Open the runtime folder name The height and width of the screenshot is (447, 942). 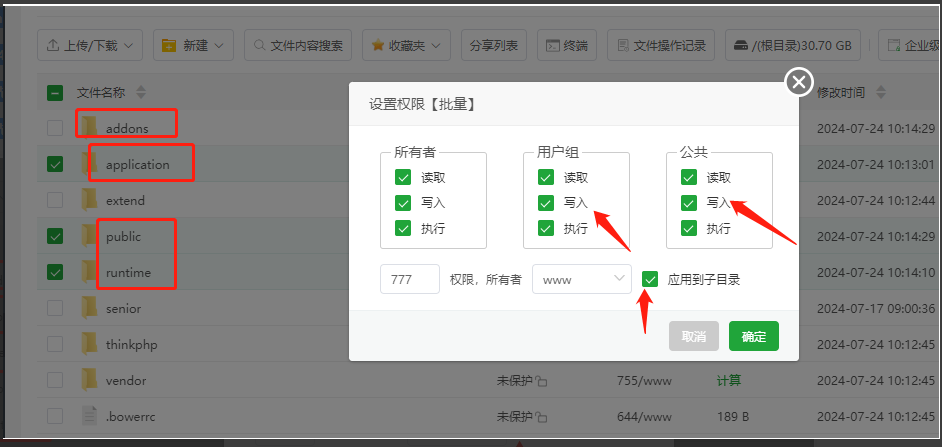click(x=129, y=272)
